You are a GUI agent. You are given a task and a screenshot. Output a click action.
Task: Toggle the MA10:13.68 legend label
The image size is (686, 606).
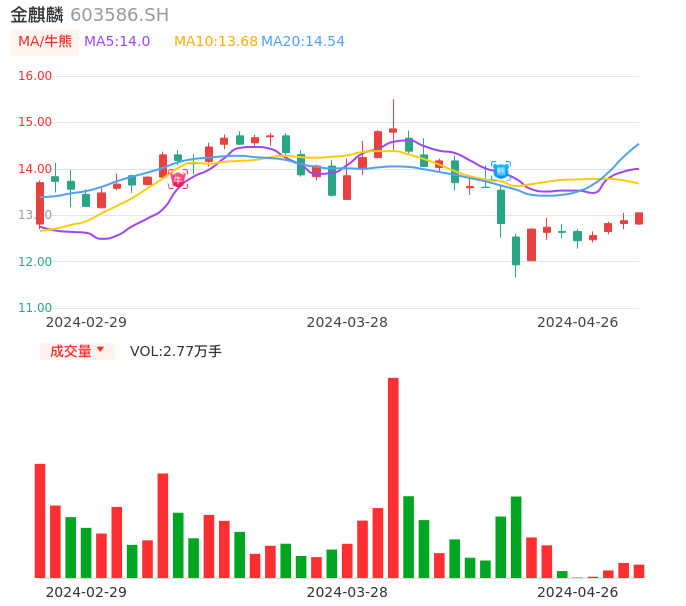(x=215, y=42)
